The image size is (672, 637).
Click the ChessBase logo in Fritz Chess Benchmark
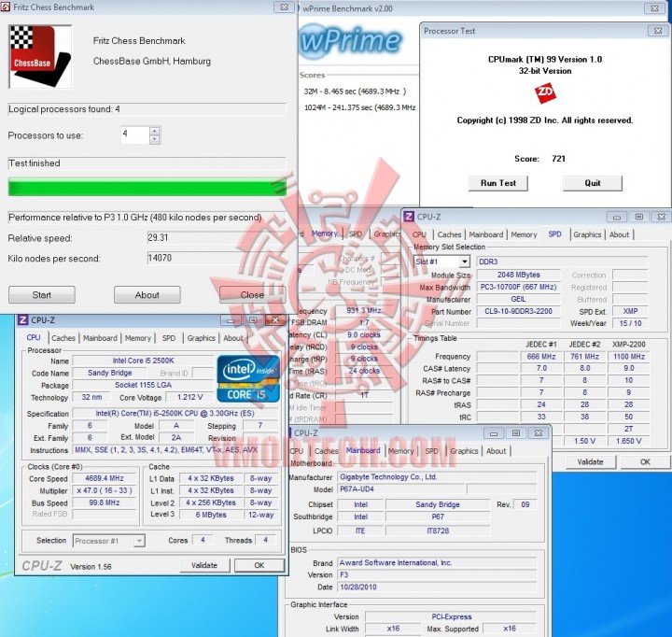pyautogui.click(x=40, y=57)
